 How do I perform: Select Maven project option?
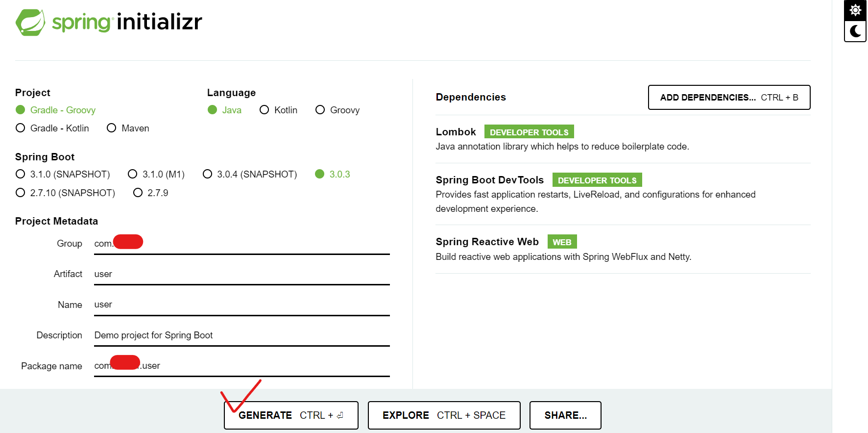128,128
